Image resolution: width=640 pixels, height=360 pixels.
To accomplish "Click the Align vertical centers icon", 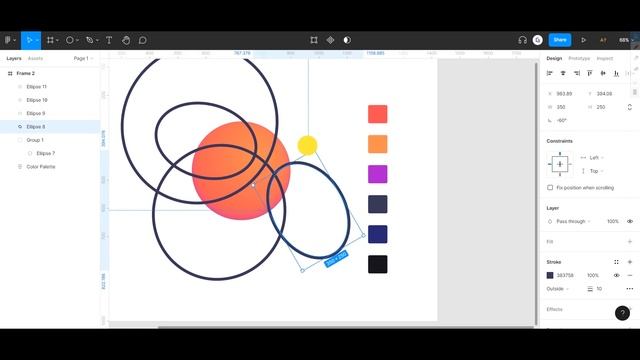I will (x=603, y=73).
